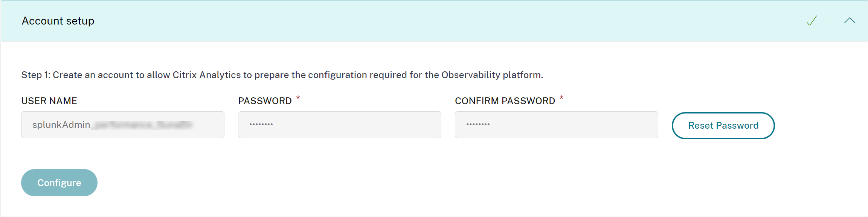This screenshot has height=217, width=868.
Task: Click the masked dots in Password field
Action: 261,124
